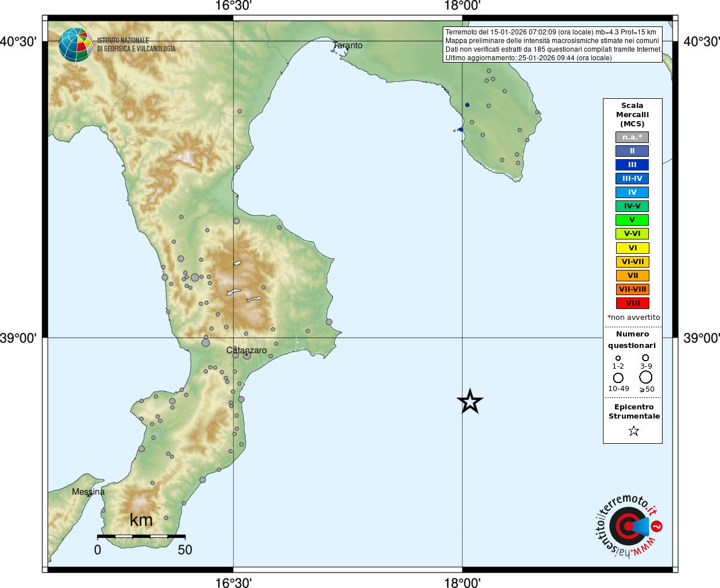Click the legend circle above 10-49 label
720x588 pixels.
click(618, 378)
